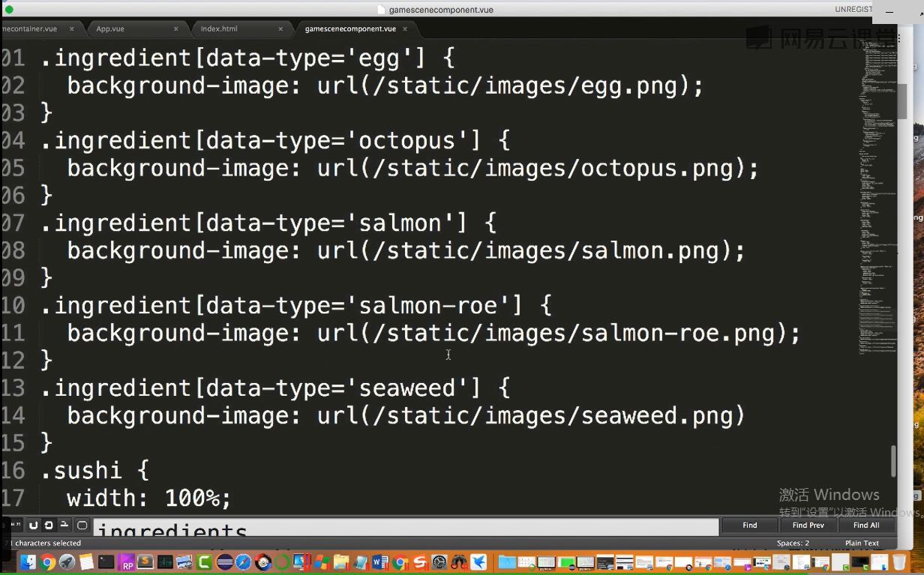Close the gamescenecomponent.vue tab
The width and height of the screenshot is (924, 575).
click(x=405, y=28)
